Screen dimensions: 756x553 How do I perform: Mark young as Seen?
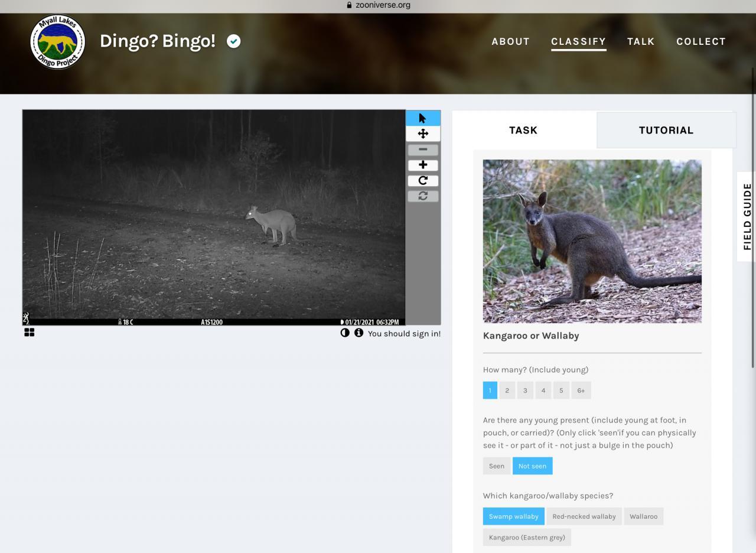click(497, 466)
